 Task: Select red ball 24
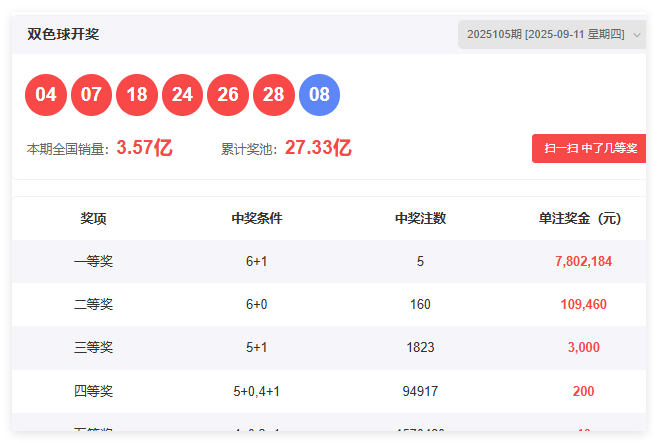pyautogui.click(x=182, y=95)
